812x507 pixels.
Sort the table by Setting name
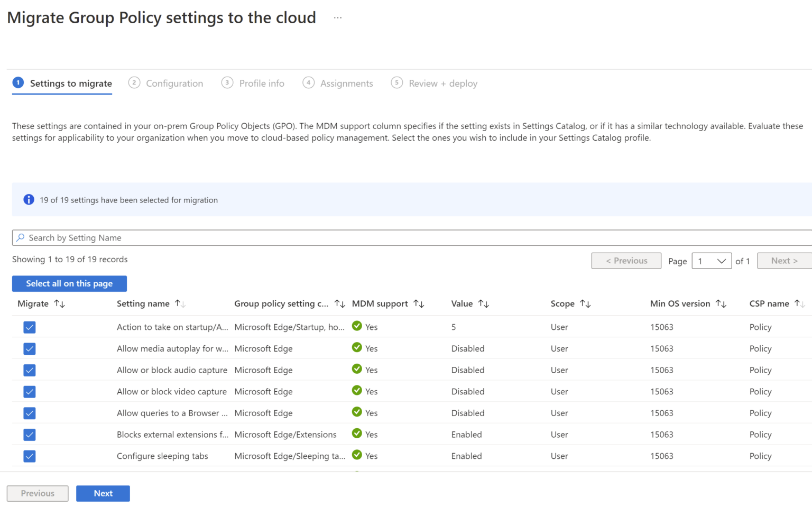(x=180, y=303)
